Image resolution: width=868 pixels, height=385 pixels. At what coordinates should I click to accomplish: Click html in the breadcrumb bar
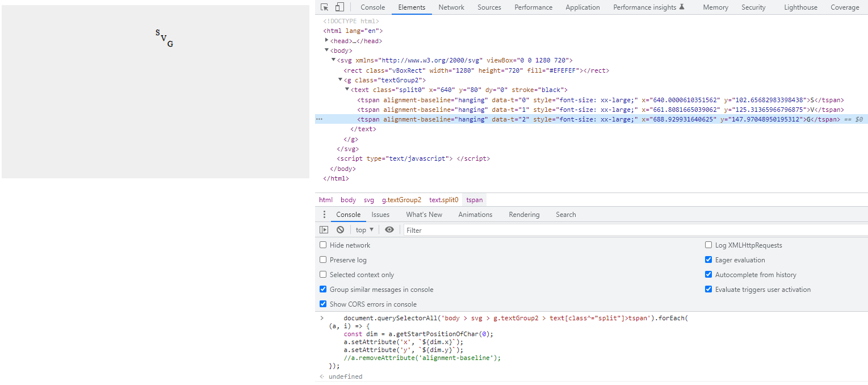coord(326,200)
